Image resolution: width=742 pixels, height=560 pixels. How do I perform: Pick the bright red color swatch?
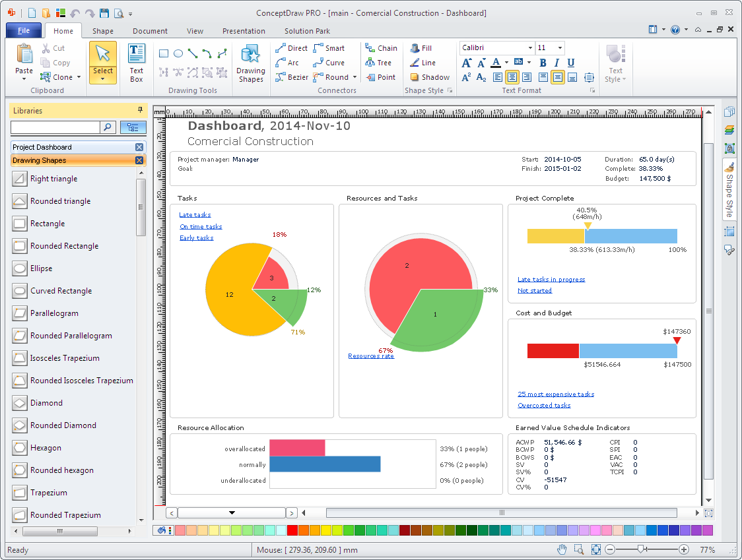292,530
